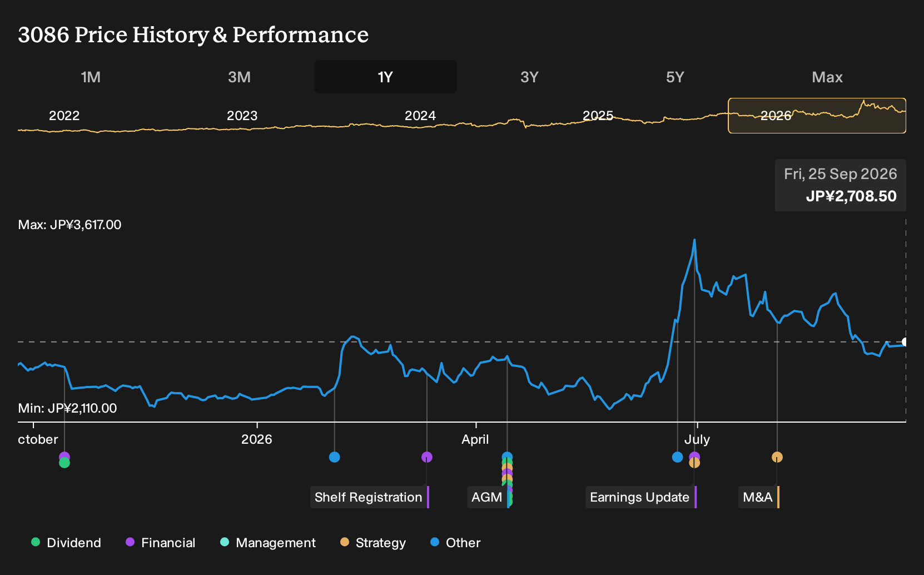Jump to 2024 on the overview timeline

tap(420, 116)
